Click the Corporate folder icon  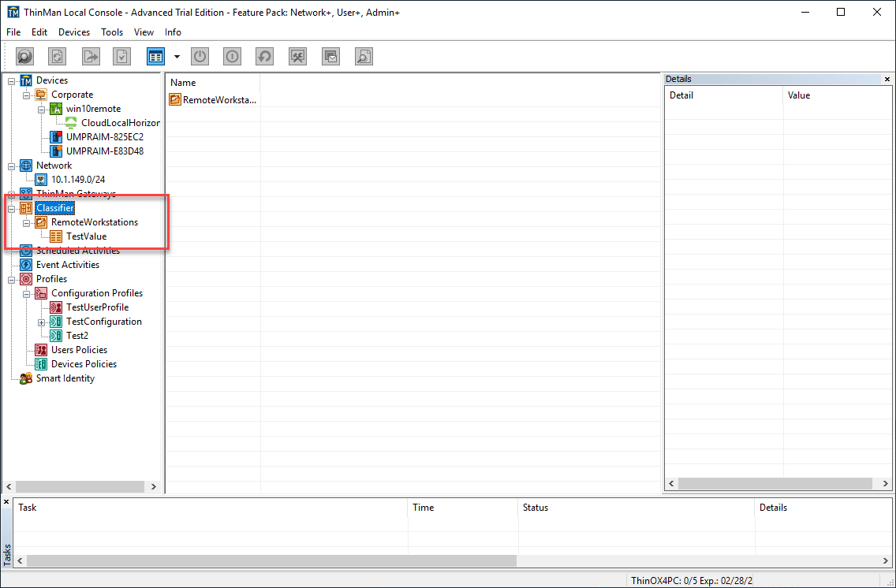pyautogui.click(x=41, y=95)
